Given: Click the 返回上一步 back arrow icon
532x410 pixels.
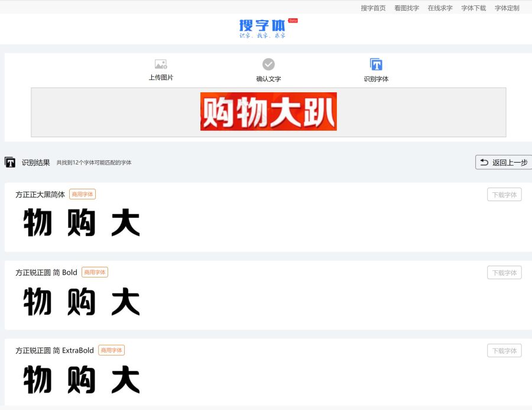Looking at the screenshot, I should pyautogui.click(x=484, y=162).
